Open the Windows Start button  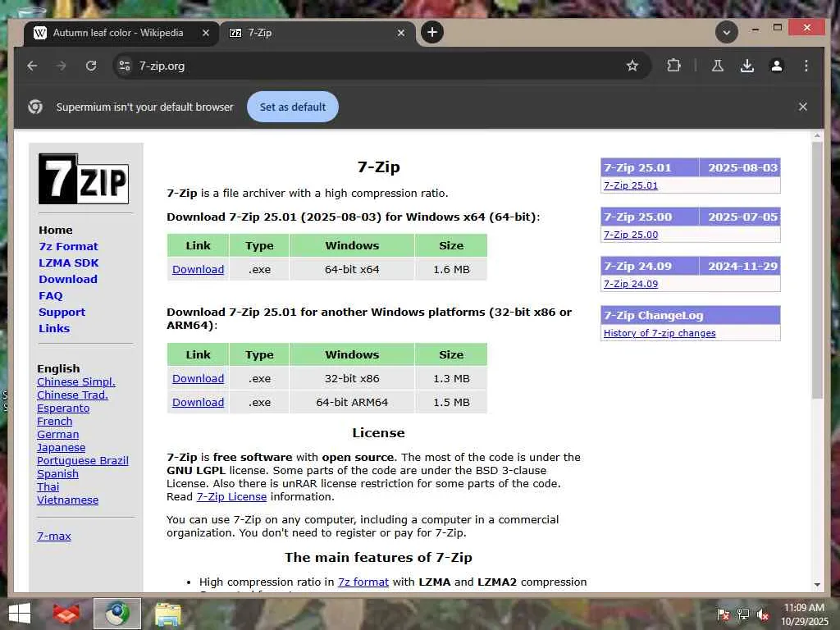pos(20,614)
